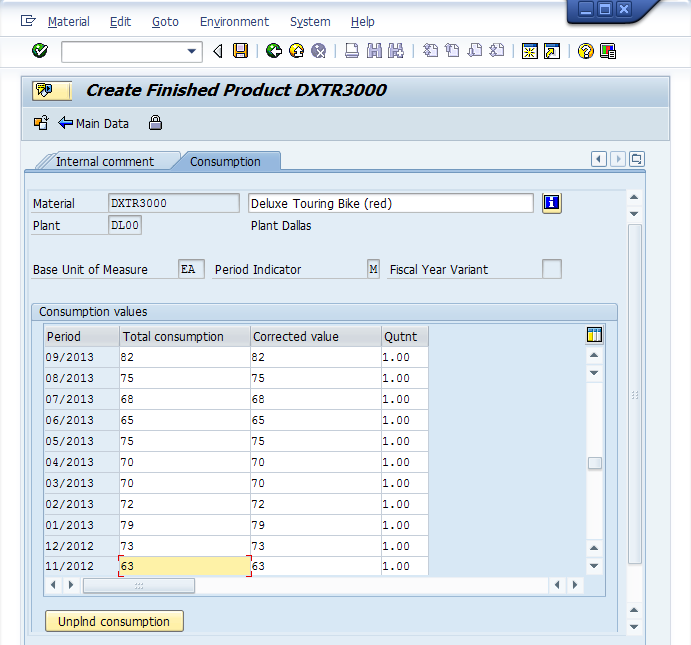Click Total consumption cell for 06/2013

[185, 420]
